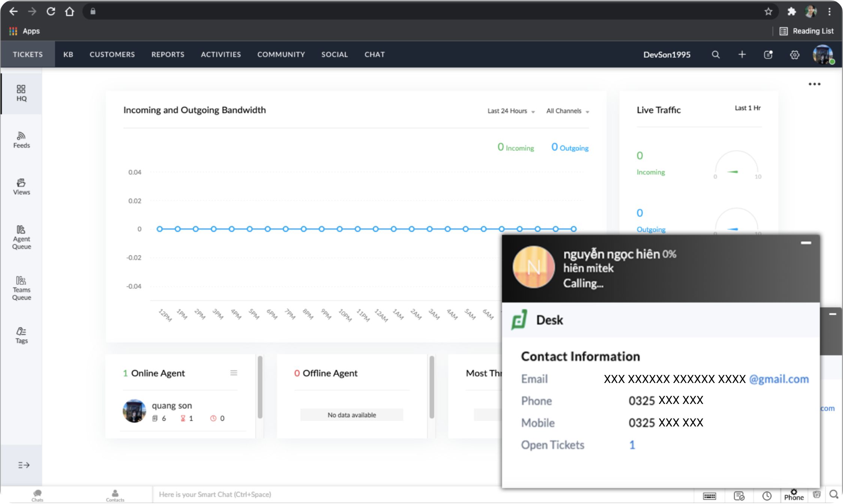Screen dimensions: 843x504
Task: Expand the All Channels dropdown
Action: click(x=567, y=111)
